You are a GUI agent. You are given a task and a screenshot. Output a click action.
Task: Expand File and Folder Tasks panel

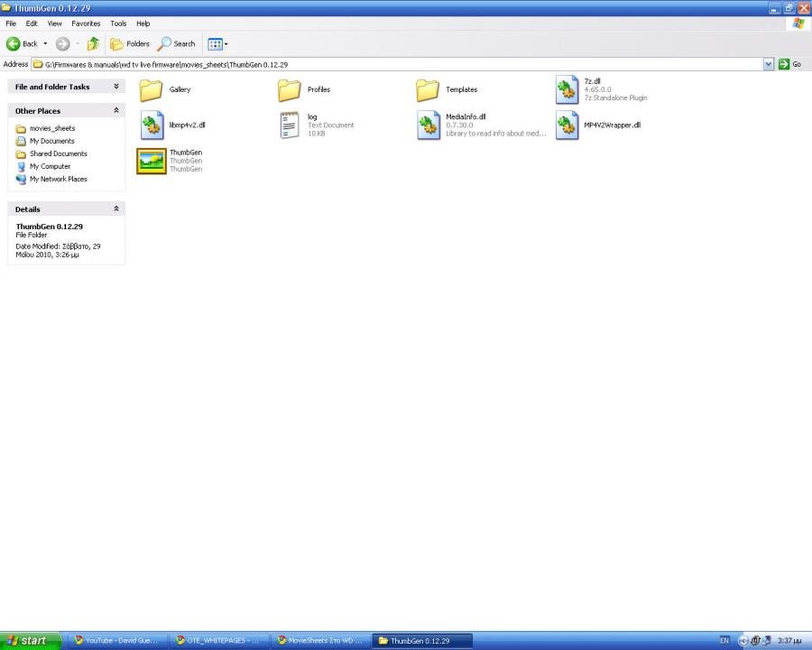pos(116,87)
